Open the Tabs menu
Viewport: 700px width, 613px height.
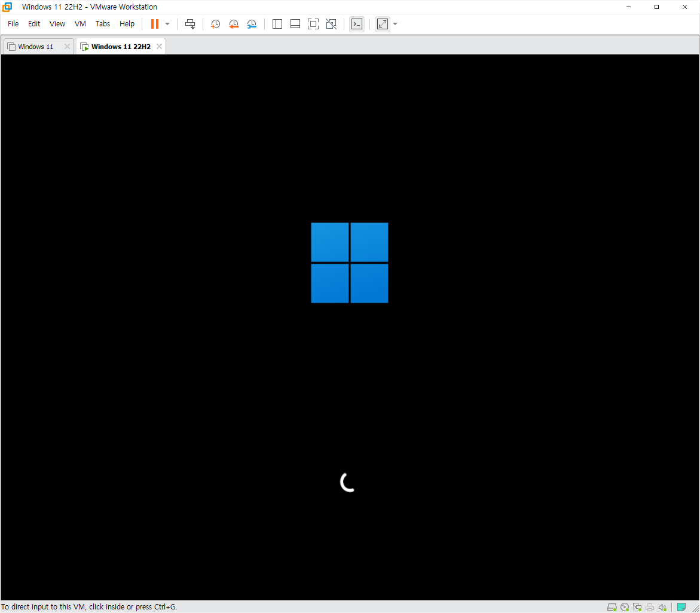[103, 24]
